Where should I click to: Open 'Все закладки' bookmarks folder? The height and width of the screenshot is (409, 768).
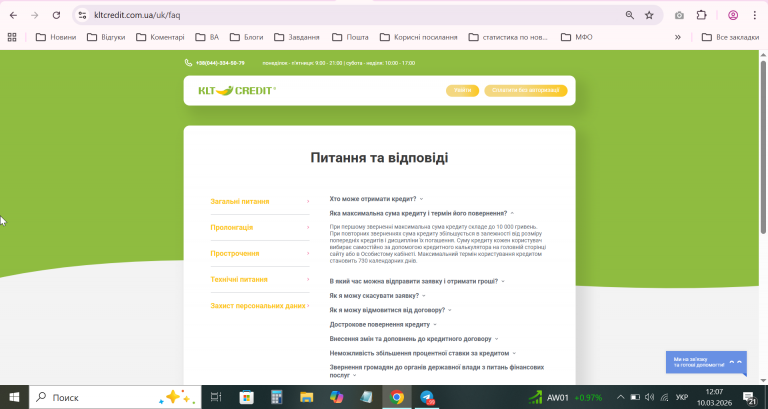[730, 37]
